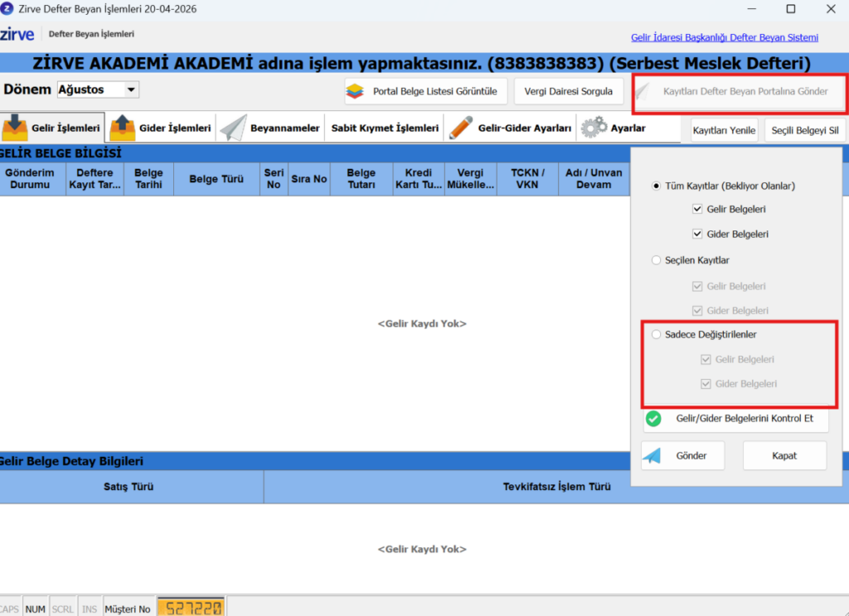
Task: Click the Belge Tarihi column header
Action: pos(149,178)
